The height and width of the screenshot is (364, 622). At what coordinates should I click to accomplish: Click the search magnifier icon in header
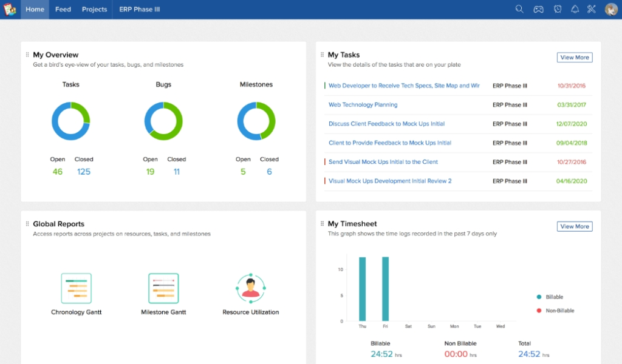[x=519, y=9]
